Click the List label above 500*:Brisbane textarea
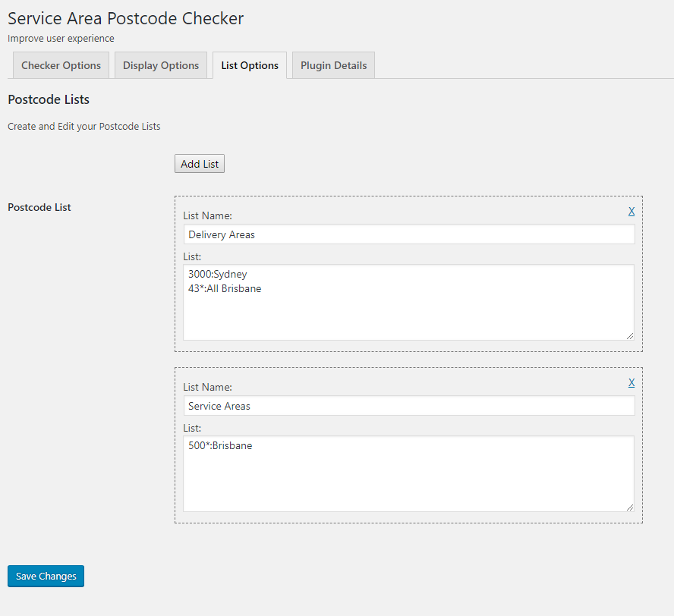 pyautogui.click(x=191, y=428)
